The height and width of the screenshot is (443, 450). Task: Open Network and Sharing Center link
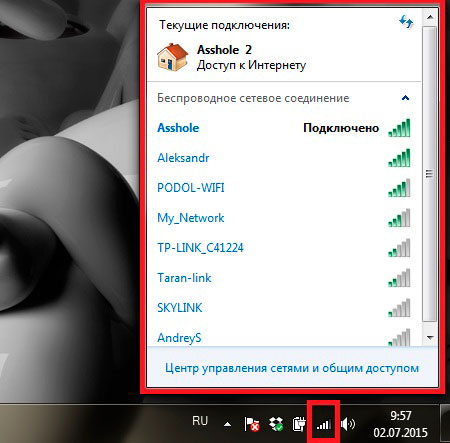coord(292,368)
